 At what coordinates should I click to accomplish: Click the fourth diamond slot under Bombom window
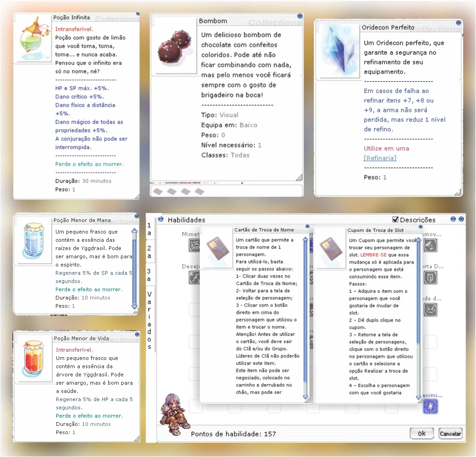click(199, 191)
